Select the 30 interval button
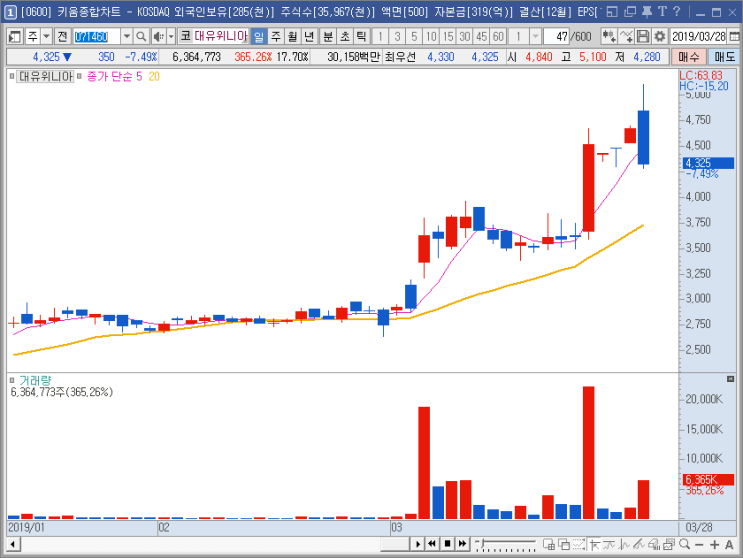The height and width of the screenshot is (558, 743). point(464,36)
